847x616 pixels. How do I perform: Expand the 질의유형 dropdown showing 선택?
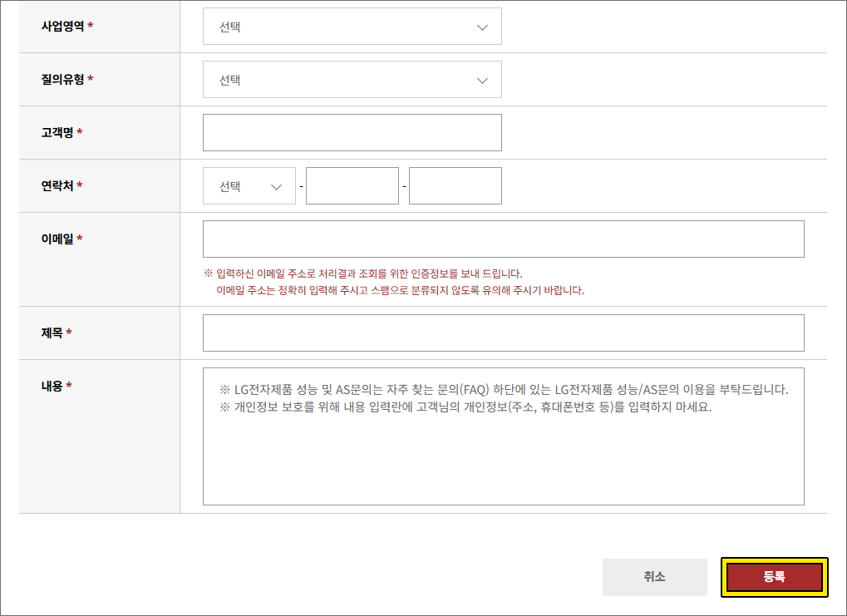tap(352, 80)
